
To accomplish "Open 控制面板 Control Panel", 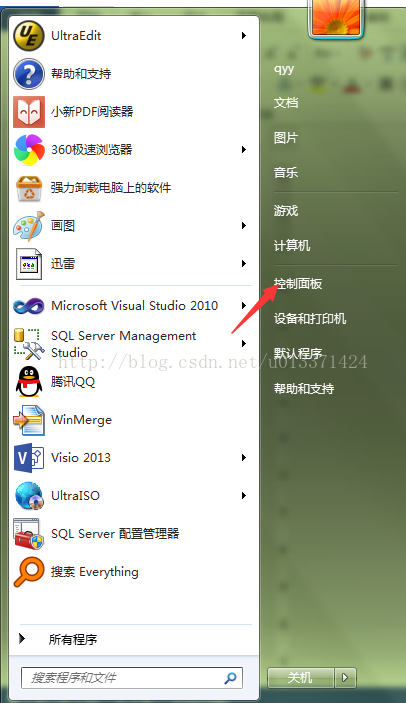I will 298,283.
